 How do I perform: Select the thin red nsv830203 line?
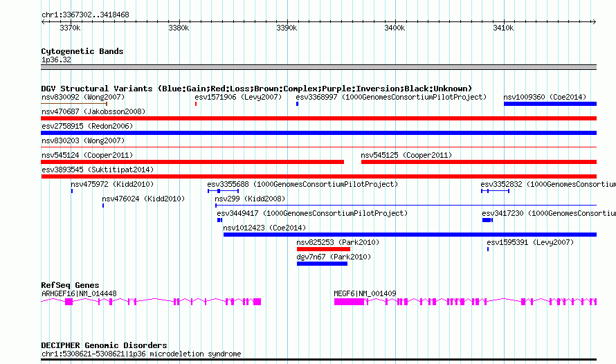(x=318, y=147)
